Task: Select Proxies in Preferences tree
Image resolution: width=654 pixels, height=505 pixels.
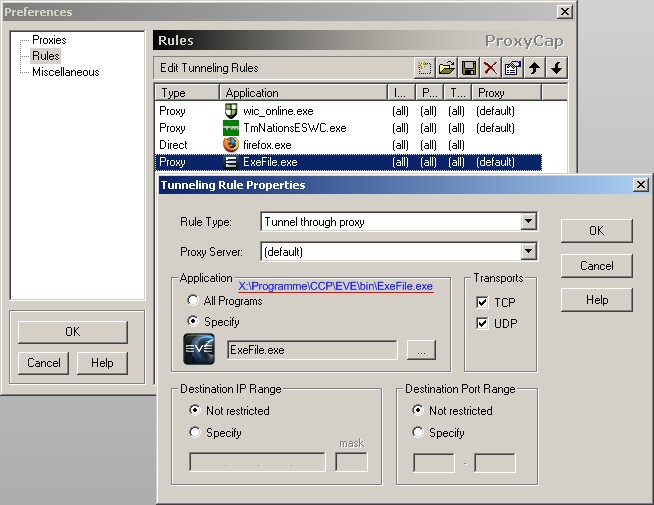Action: [49, 40]
